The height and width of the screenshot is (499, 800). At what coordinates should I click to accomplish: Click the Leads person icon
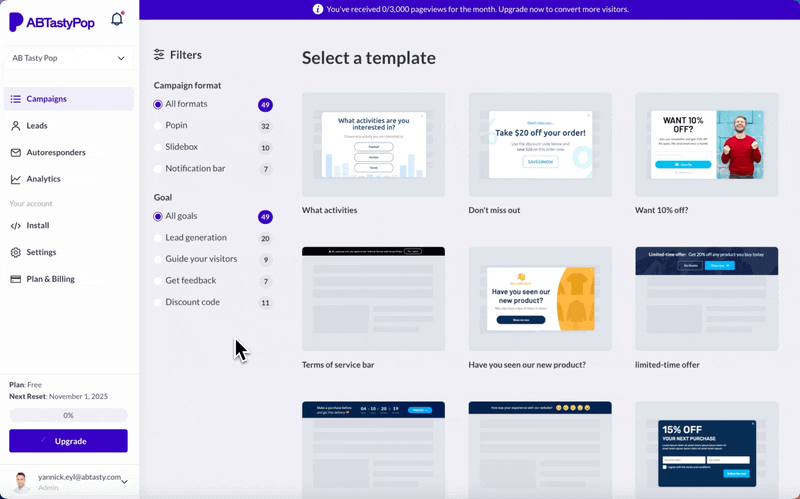[16, 126]
